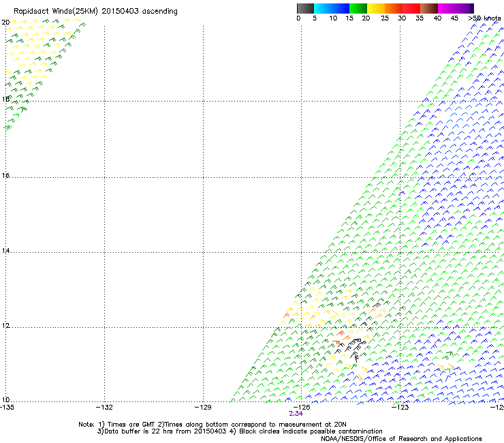This screenshot has height=443, width=504.
Task: Click the latitude label '14' on left axis
Action: tap(5, 250)
